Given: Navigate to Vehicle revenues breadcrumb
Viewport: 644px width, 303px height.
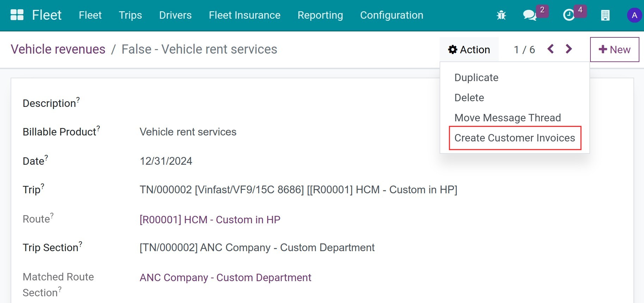Looking at the screenshot, I should tap(58, 49).
